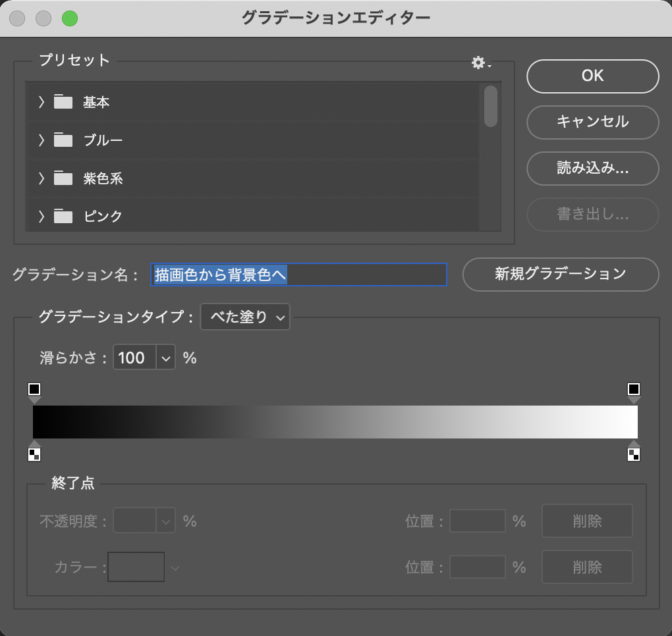The height and width of the screenshot is (636, 672).
Task: Click the グラデーション名 text field
Action: pos(298,275)
